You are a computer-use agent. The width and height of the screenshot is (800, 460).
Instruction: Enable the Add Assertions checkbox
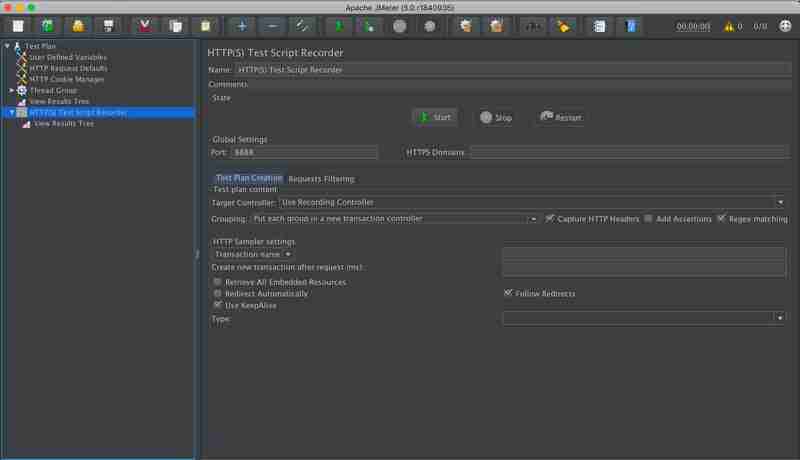pos(649,218)
